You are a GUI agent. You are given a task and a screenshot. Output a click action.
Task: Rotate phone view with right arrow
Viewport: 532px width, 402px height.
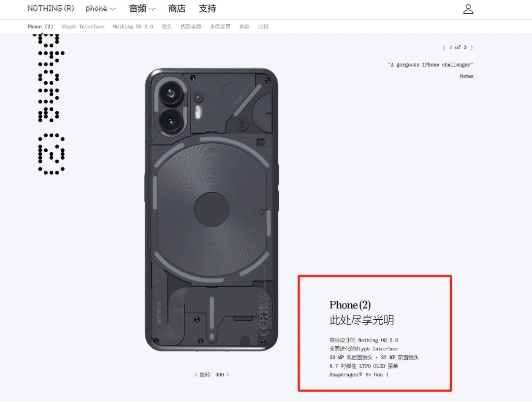point(228,375)
